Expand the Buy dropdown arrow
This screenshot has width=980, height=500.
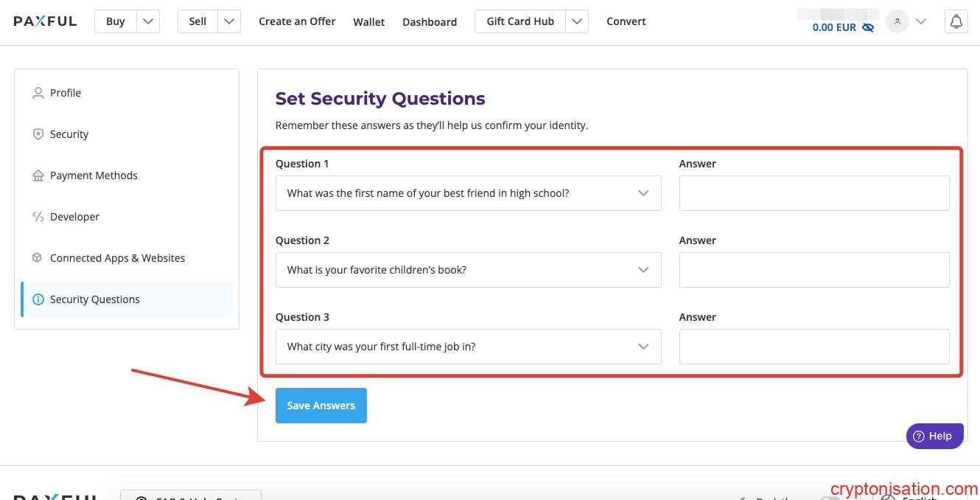(148, 21)
